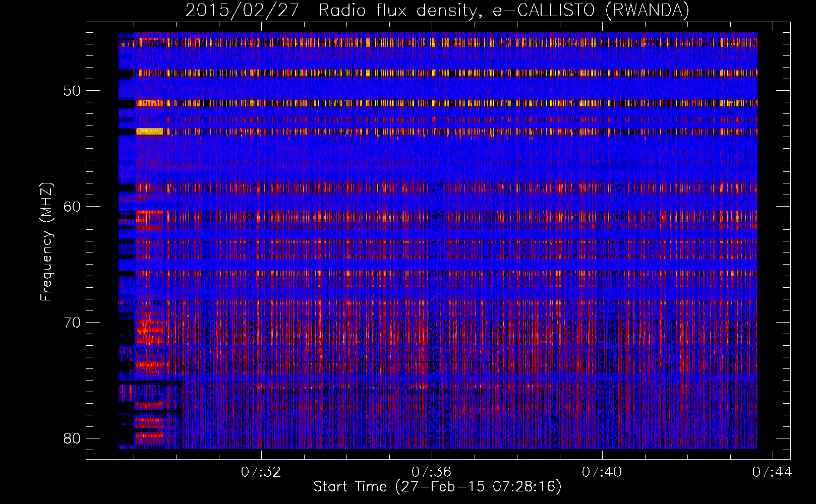Click the 50 frequency tick label
This screenshot has width=816, height=504.
(x=72, y=91)
